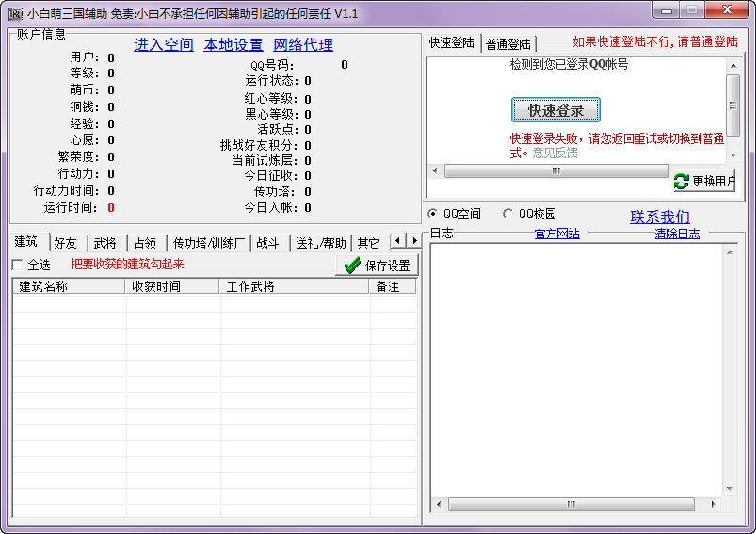This screenshot has height=534, width=756.
Task: Click the red 把要收获的建筑勾起来 hint
Action: click(x=127, y=265)
